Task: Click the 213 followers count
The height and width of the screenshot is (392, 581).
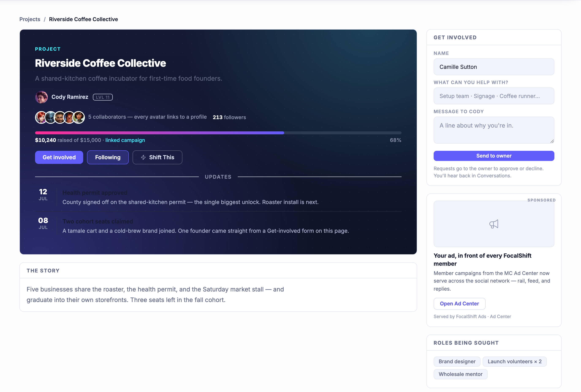Action: click(x=229, y=117)
